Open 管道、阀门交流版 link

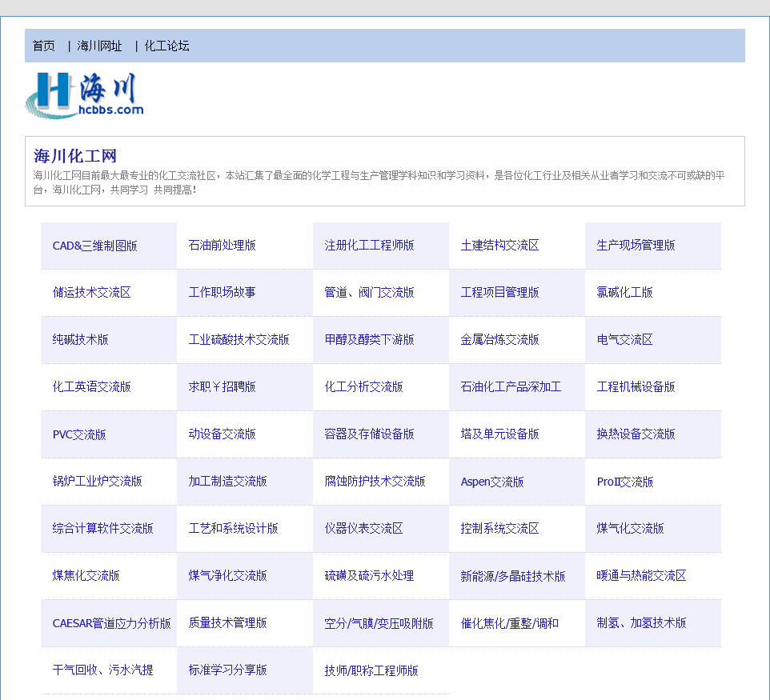369,293
